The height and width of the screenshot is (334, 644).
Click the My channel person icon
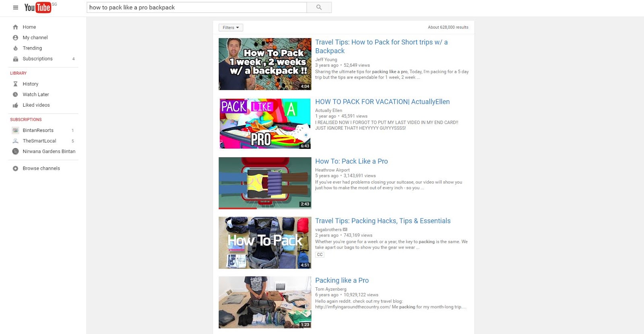(15, 37)
